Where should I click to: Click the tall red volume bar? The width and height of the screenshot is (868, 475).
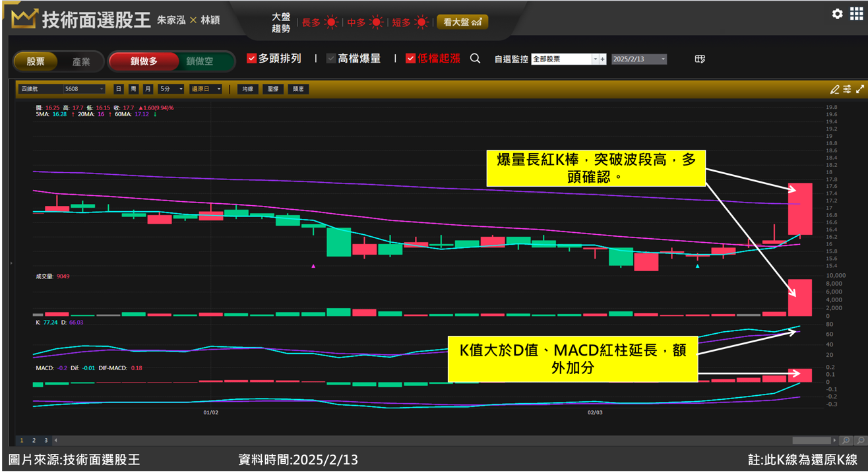[x=799, y=298]
